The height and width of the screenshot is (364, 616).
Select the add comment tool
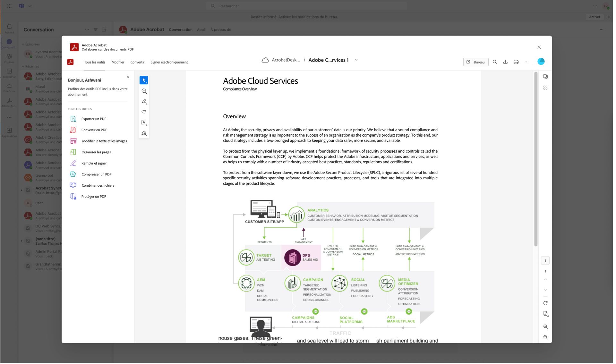point(144,91)
